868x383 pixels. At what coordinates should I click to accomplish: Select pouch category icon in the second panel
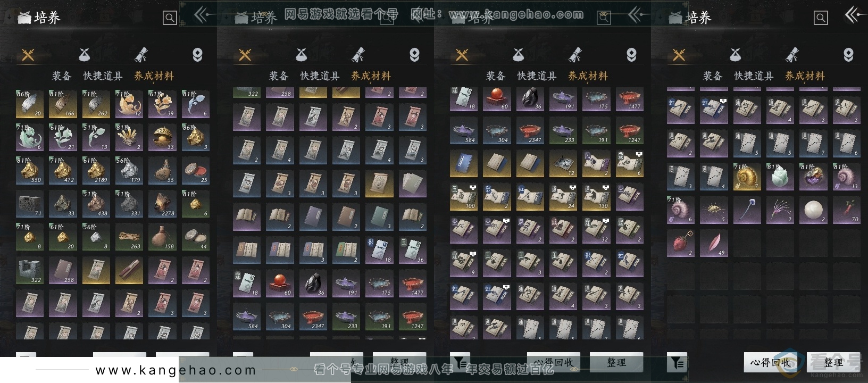point(302,55)
